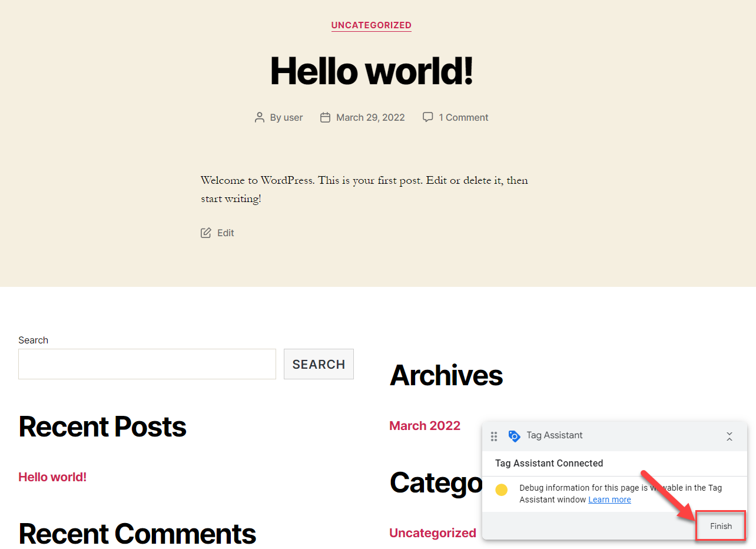Click Finish in Tag Assistant

pyautogui.click(x=721, y=526)
